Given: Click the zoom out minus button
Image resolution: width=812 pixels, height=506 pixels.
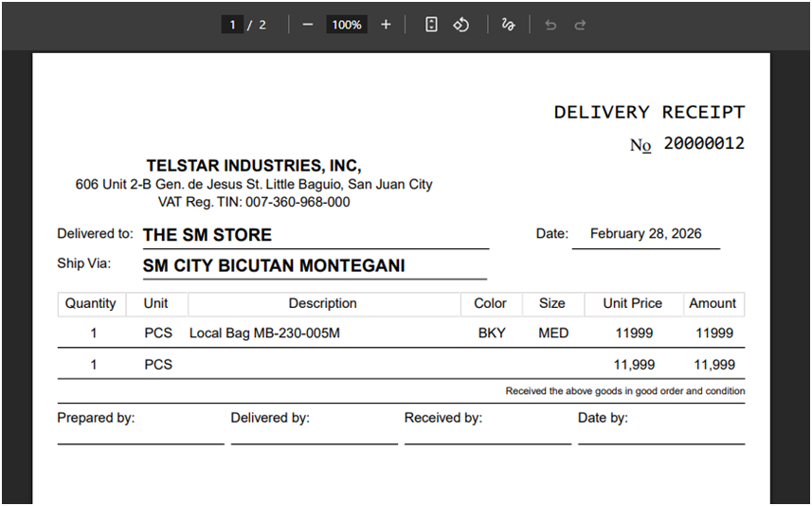Looking at the screenshot, I should [x=307, y=25].
